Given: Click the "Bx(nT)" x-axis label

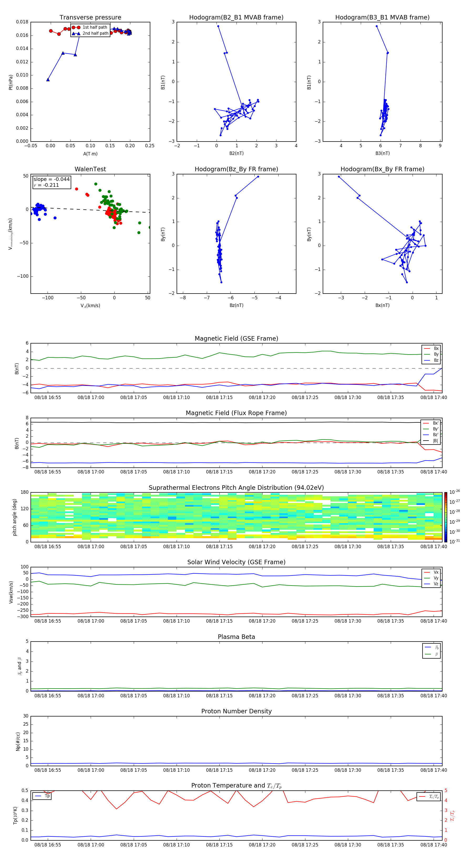Looking at the screenshot, I should (382, 305).
